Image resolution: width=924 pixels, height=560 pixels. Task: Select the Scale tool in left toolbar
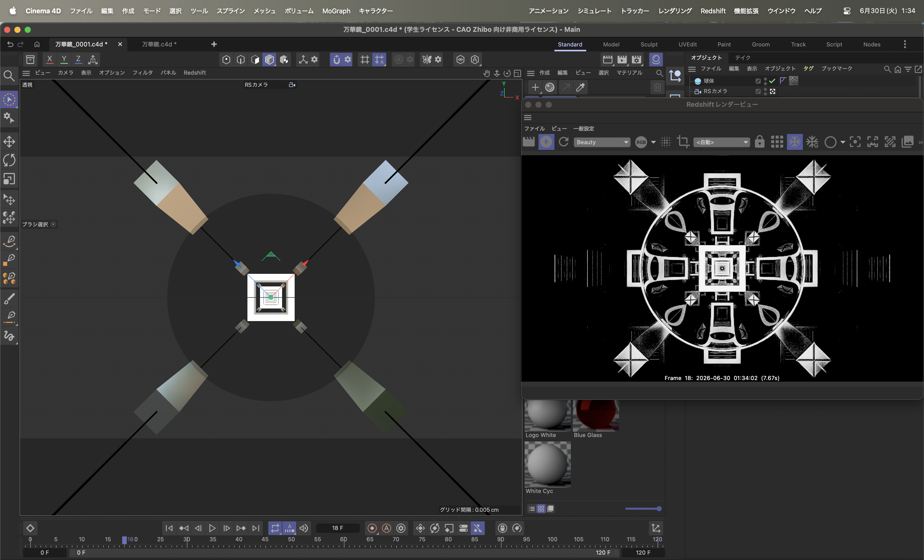tap(9, 179)
